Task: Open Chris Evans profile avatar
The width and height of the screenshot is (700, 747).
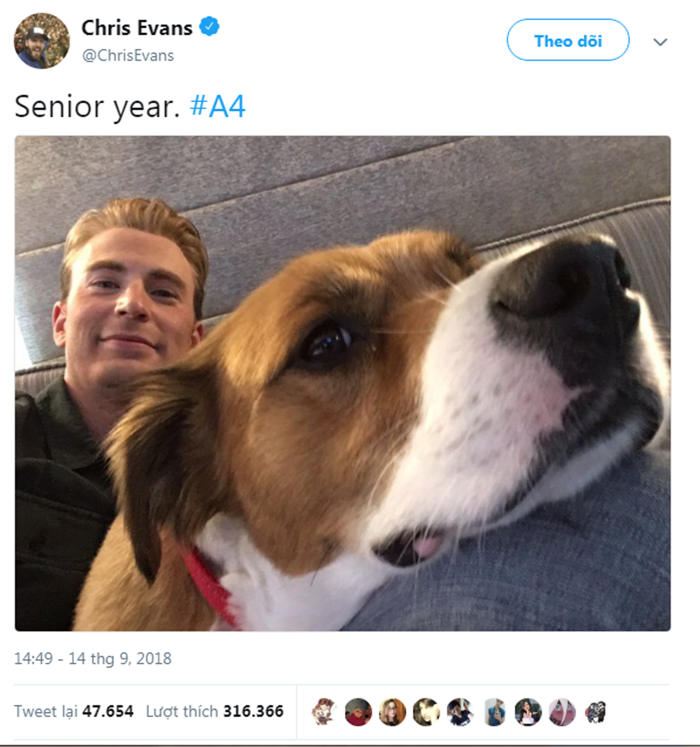Action: (x=42, y=41)
